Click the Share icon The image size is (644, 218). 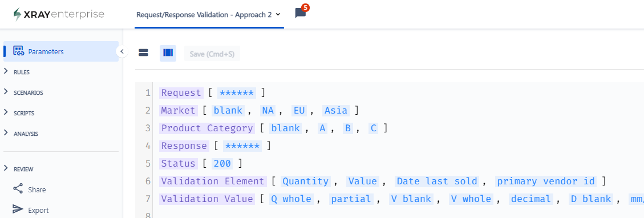point(18,189)
